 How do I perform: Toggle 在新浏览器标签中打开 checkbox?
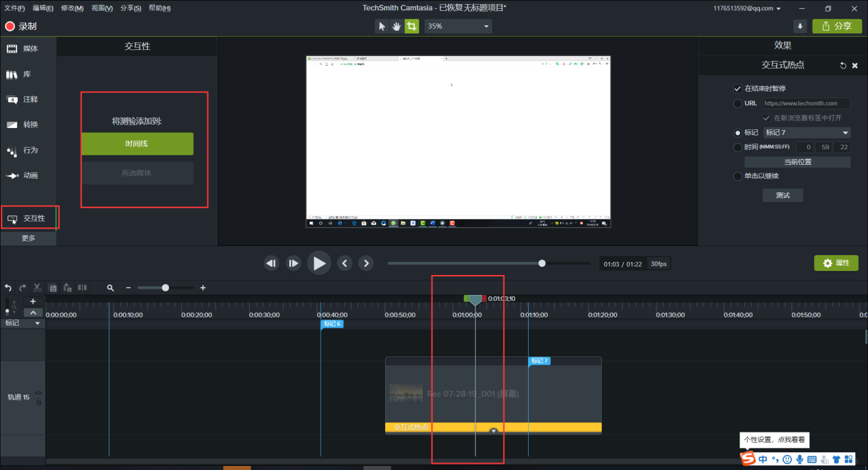tap(767, 118)
